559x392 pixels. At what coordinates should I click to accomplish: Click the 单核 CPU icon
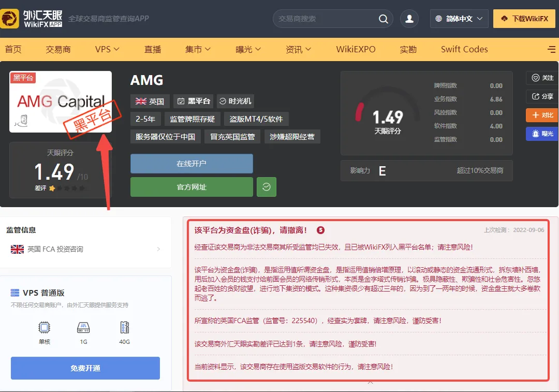pos(44,327)
